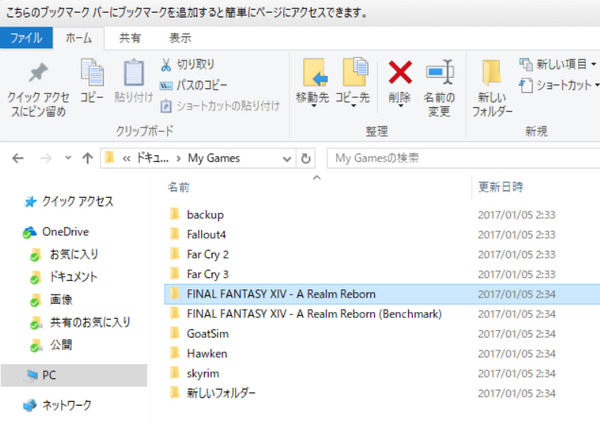This screenshot has width=600, height=423.
Task: Open お気に入り under OneDrive
Action: [74, 254]
